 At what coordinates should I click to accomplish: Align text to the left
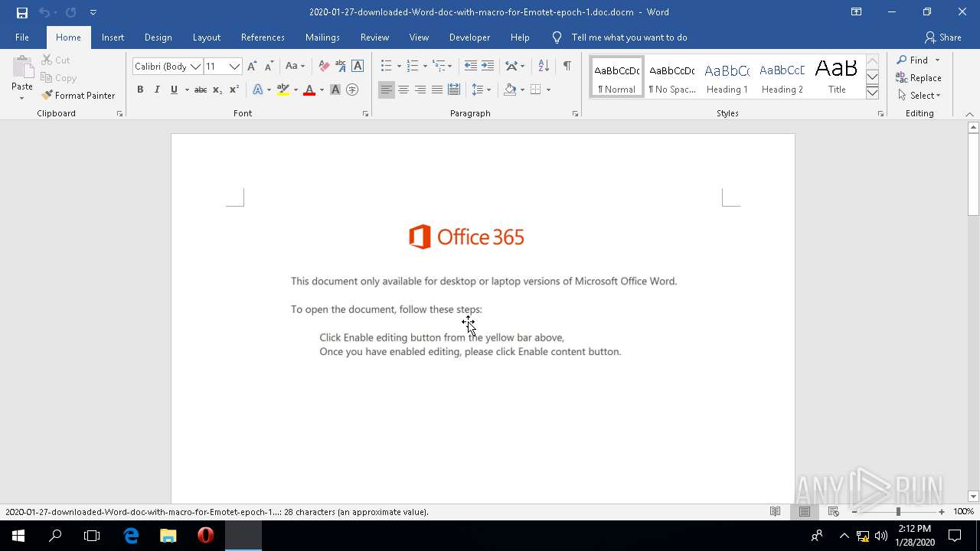pyautogui.click(x=387, y=90)
